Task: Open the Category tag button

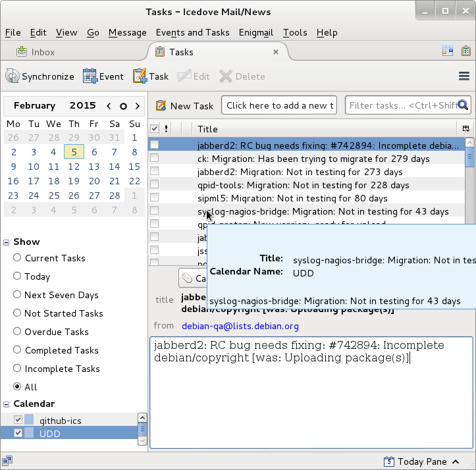Action: (192, 278)
